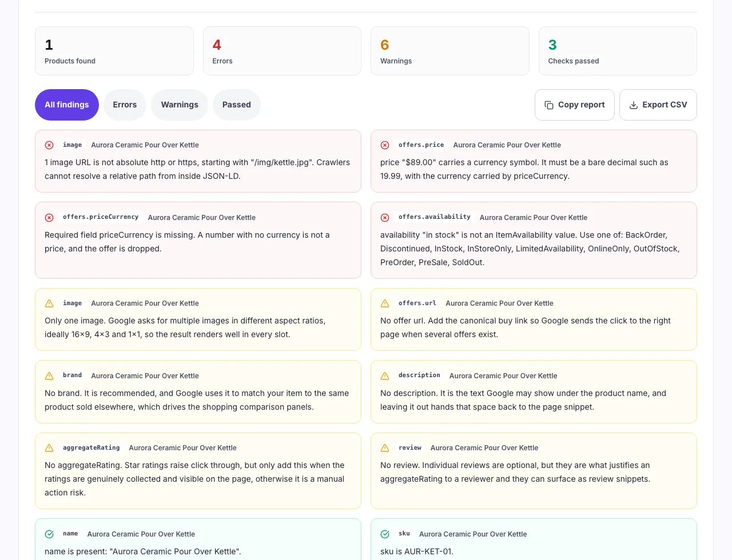The width and height of the screenshot is (732, 560).
Task: Click the warning icon beside brand
Action: tap(49, 376)
